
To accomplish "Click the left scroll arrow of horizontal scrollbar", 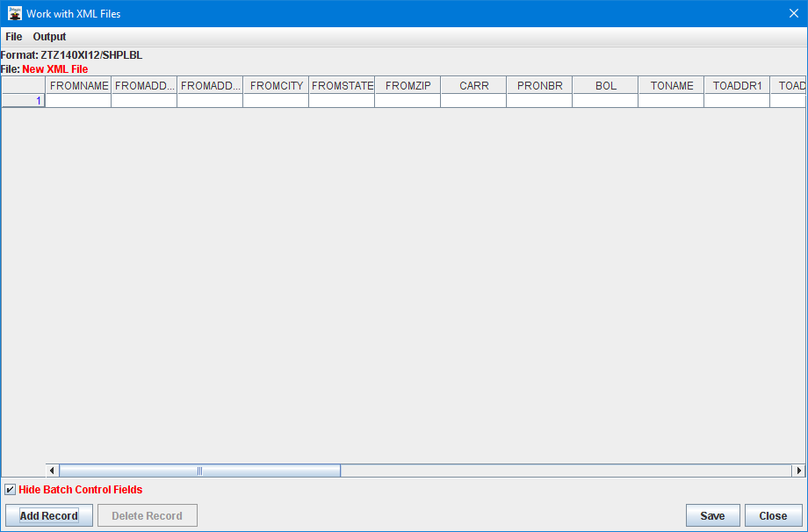I will click(x=53, y=471).
